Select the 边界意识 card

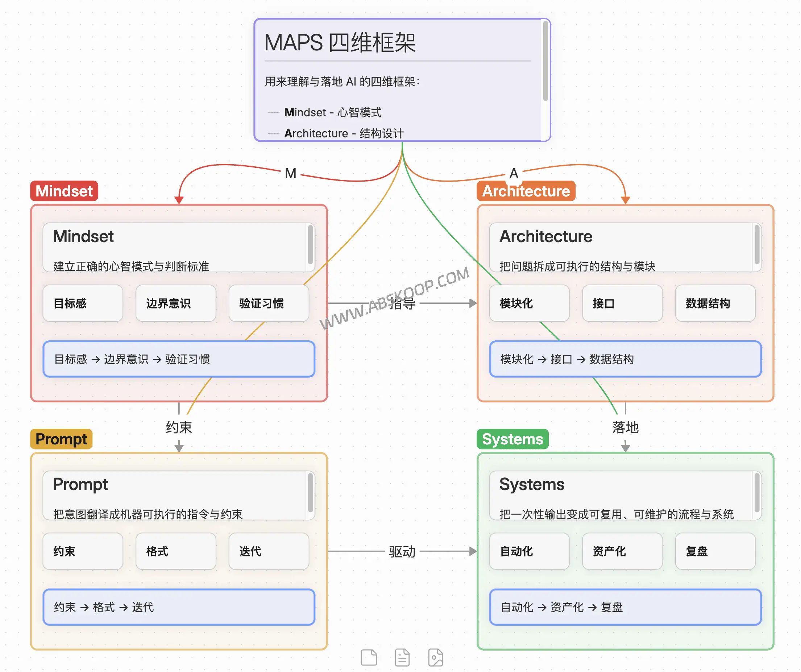tap(175, 303)
